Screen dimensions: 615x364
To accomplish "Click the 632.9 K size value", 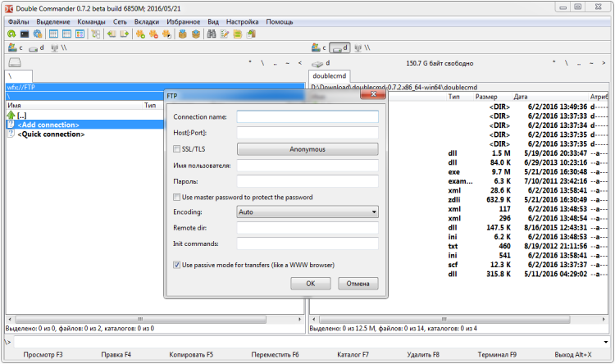I will [499, 200].
